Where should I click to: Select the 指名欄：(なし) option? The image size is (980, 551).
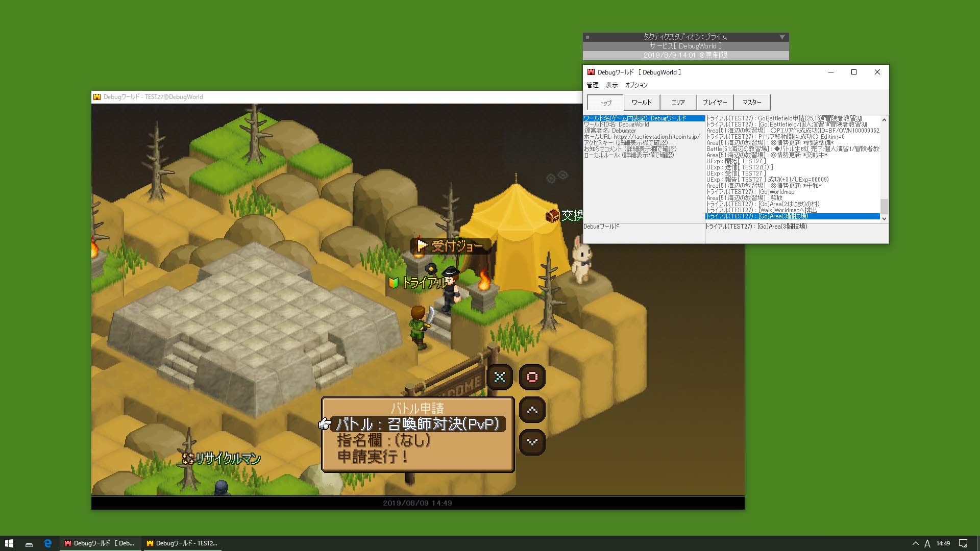(x=384, y=440)
